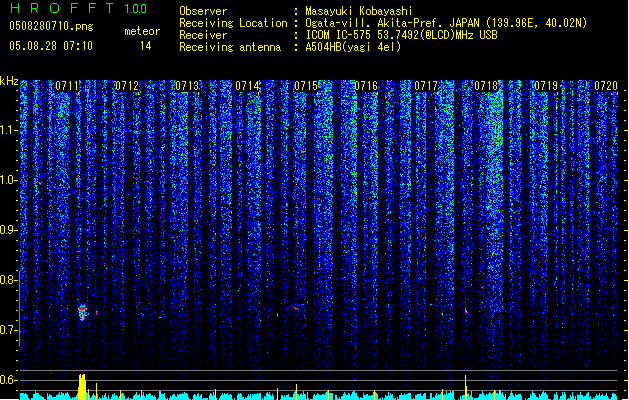Screen dimensions: 629x400
Task: Click the bright red meteor echo near 0711
Action: (x=82, y=312)
